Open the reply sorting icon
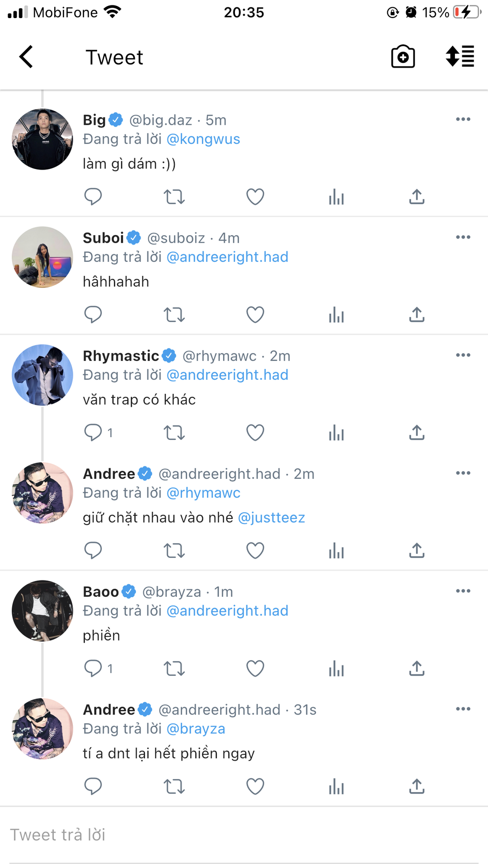 point(460,57)
